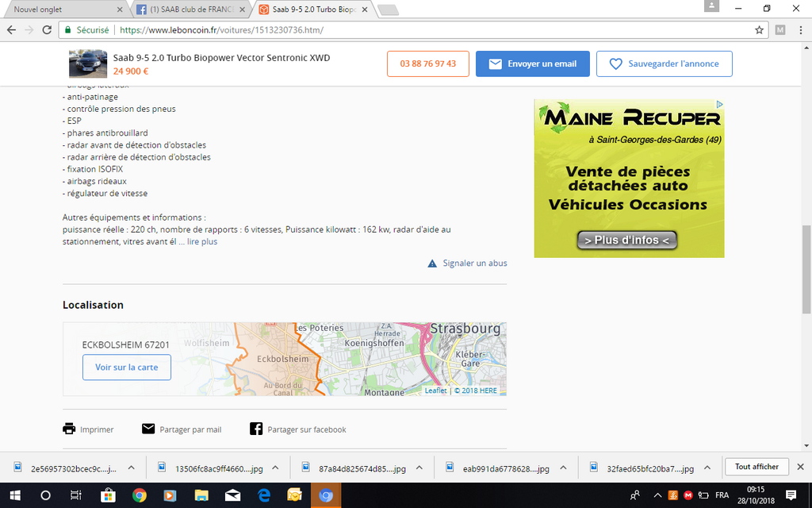Image resolution: width=812 pixels, height=508 pixels.
Task: Click Sauvegarder l'annonce button
Action: click(x=664, y=63)
